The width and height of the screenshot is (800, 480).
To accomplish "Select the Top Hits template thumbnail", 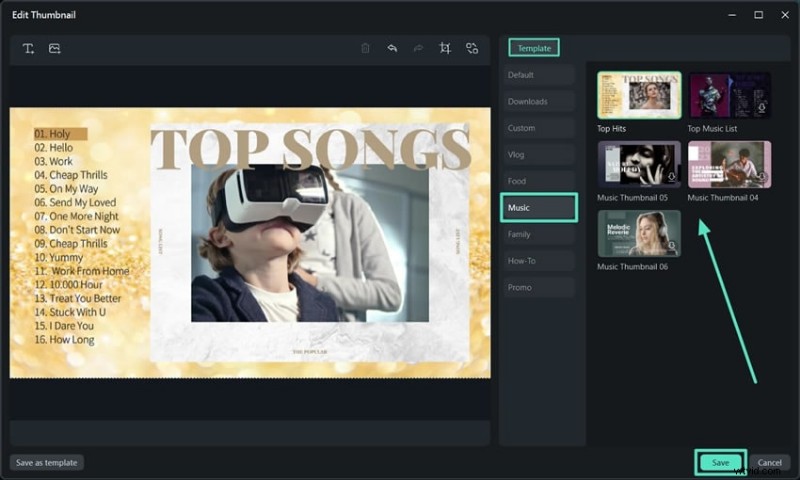I will (x=639, y=96).
